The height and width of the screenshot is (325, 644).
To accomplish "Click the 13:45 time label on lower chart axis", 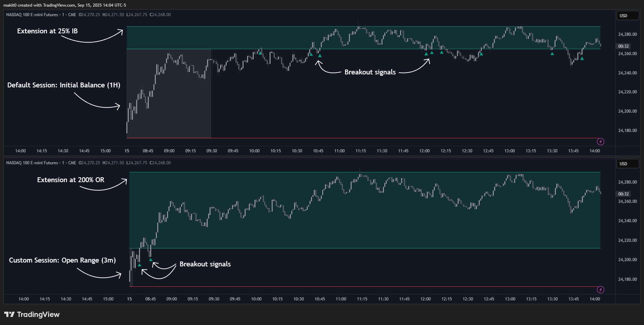I will [x=573, y=299].
